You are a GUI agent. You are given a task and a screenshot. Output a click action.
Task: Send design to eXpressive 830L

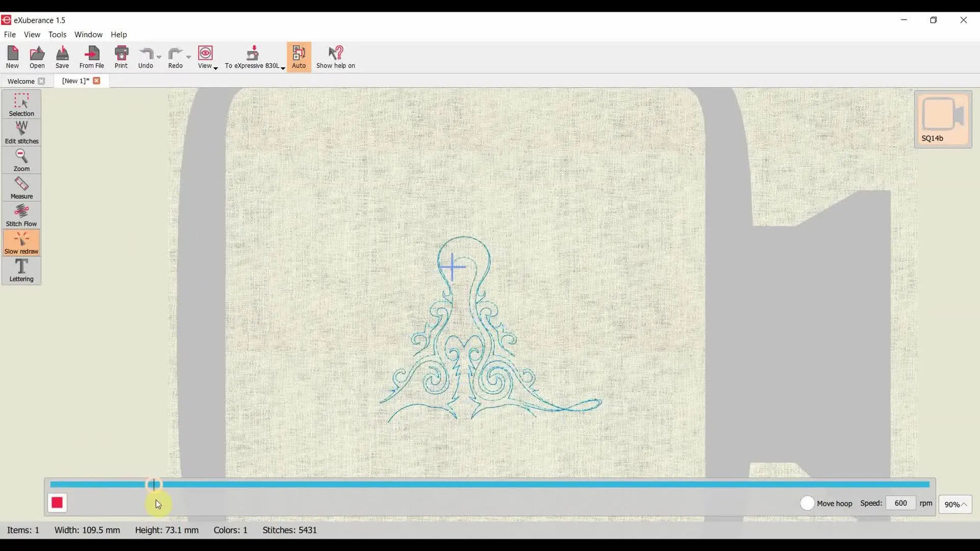(252, 56)
